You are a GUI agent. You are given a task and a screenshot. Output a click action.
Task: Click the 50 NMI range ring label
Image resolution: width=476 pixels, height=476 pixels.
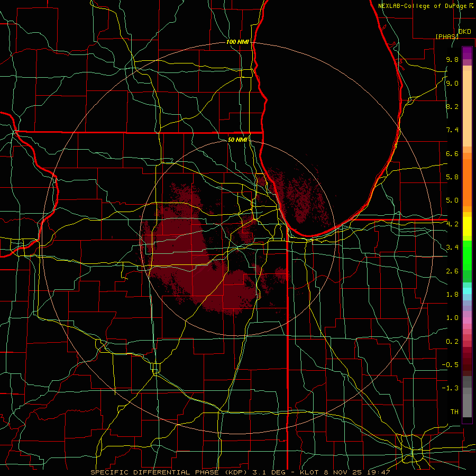(x=237, y=140)
